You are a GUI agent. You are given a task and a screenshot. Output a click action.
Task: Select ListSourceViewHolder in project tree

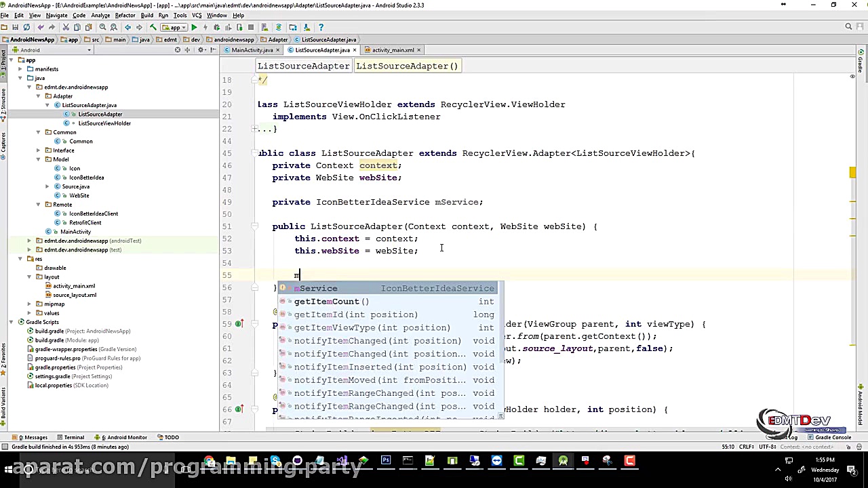coord(104,123)
